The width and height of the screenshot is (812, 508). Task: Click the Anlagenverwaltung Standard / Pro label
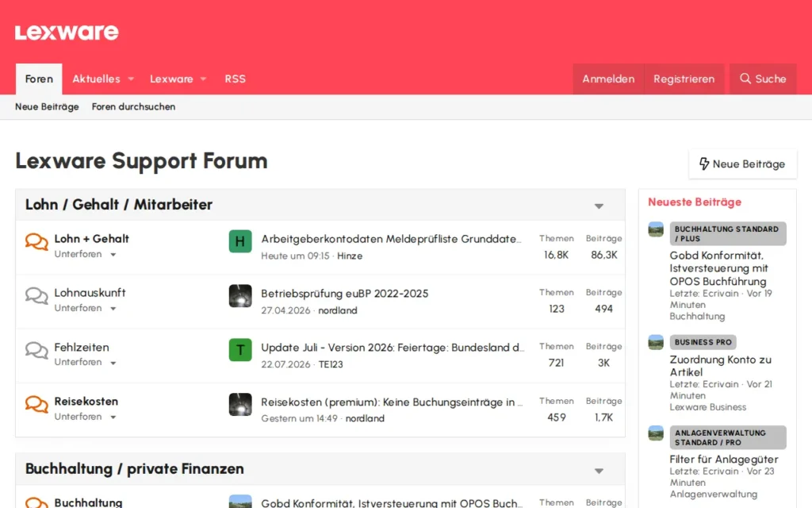click(x=728, y=437)
